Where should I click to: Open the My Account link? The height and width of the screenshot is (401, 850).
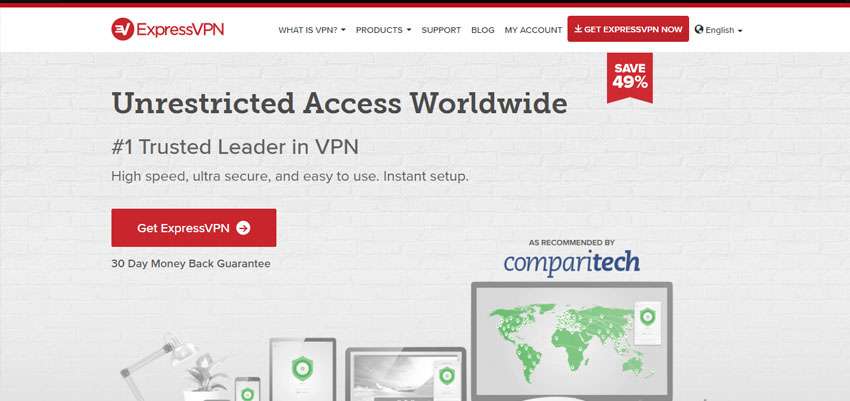click(x=533, y=30)
